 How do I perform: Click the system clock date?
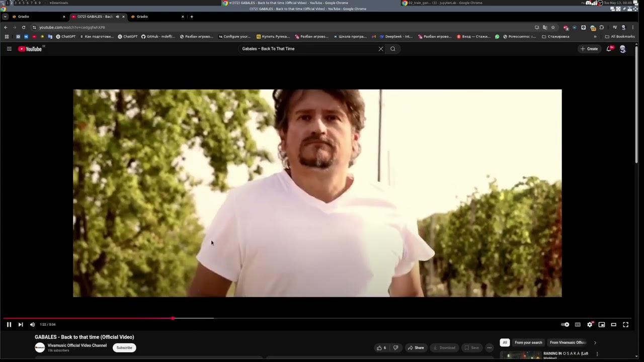(x=617, y=3)
